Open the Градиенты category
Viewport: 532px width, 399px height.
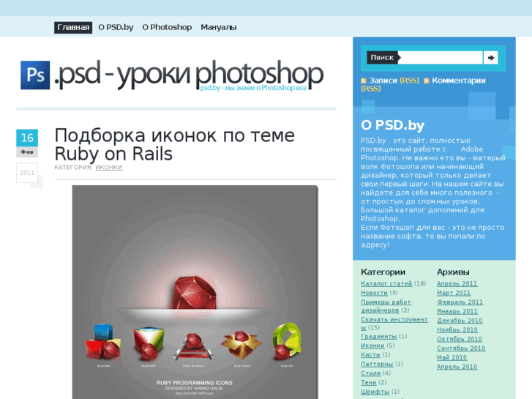(379, 336)
